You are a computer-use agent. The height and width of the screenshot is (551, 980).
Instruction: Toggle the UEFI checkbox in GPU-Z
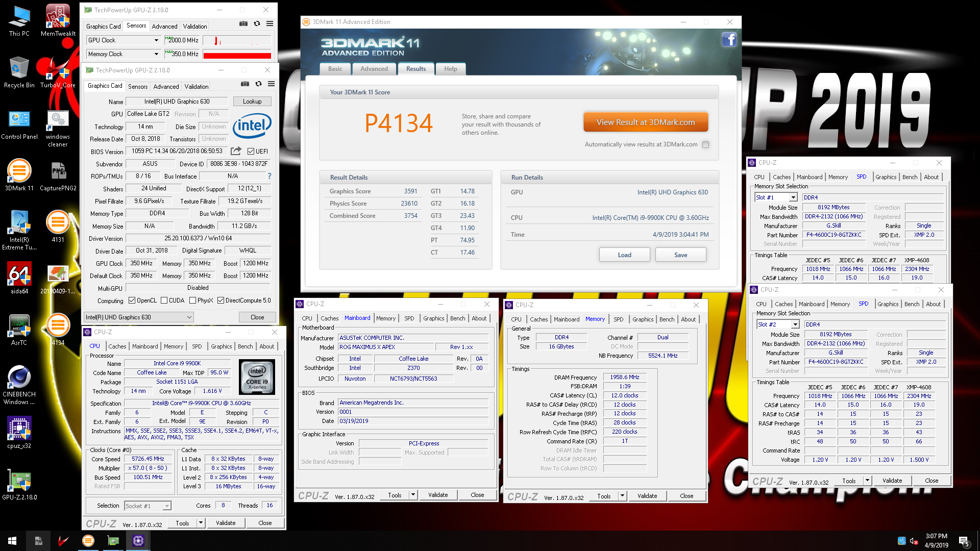pyautogui.click(x=251, y=151)
